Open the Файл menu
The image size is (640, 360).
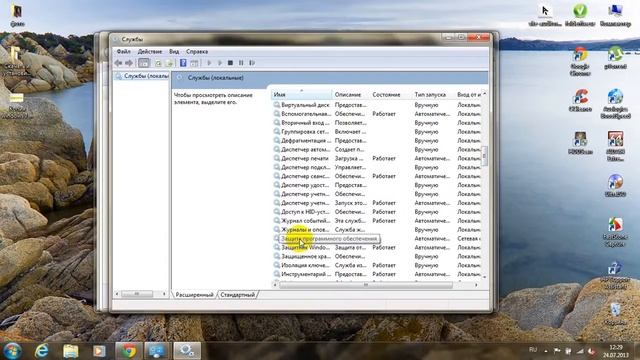pyautogui.click(x=124, y=51)
